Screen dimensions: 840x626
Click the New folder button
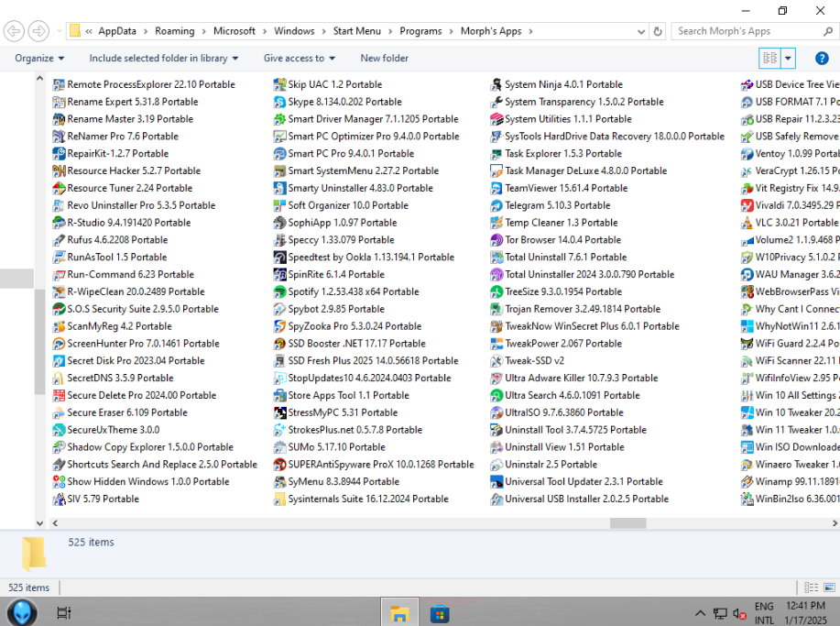click(384, 59)
